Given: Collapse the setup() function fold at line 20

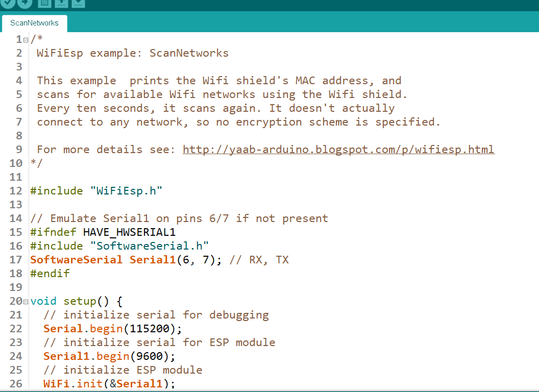Looking at the screenshot, I should pos(24,301).
